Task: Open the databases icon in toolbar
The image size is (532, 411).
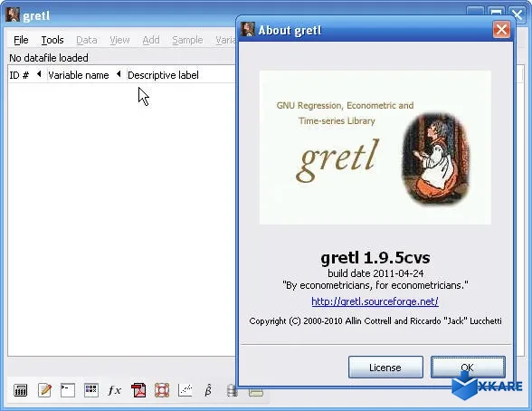Action: click(x=232, y=390)
